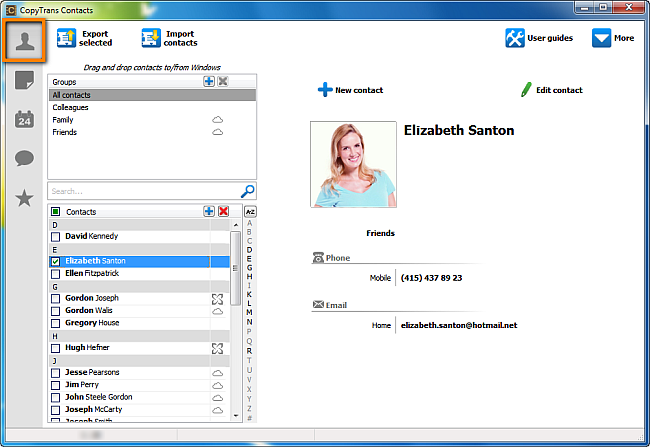Click the cloud icon beside Jim Perry
This screenshot has width=650, height=447.
click(x=218, y=385)
